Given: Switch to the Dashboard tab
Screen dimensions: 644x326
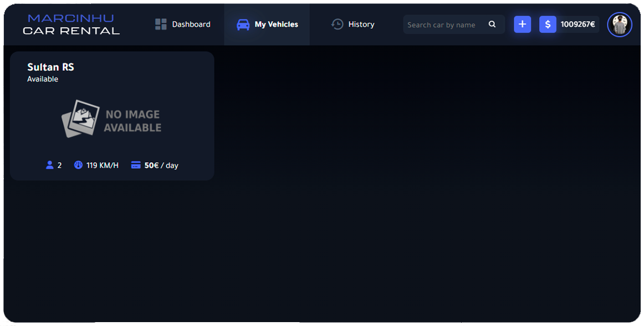Looking at the screenshot, I should [x=183, y=24].
